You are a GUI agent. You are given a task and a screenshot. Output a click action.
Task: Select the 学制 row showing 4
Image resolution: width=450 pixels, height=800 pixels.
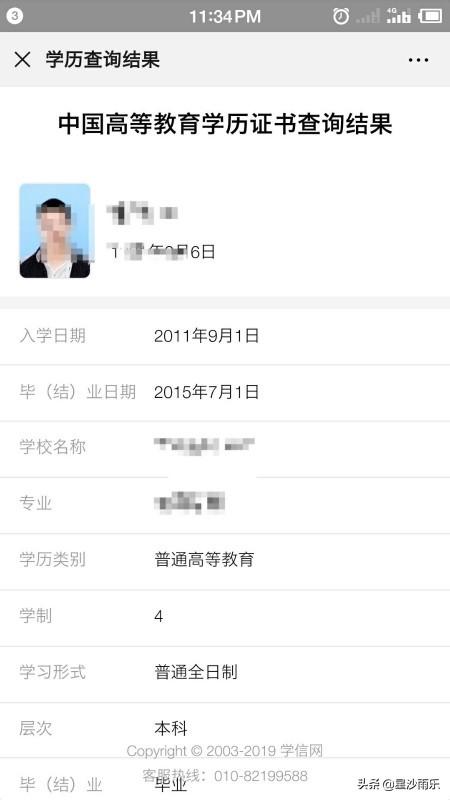tap(225, 617)
